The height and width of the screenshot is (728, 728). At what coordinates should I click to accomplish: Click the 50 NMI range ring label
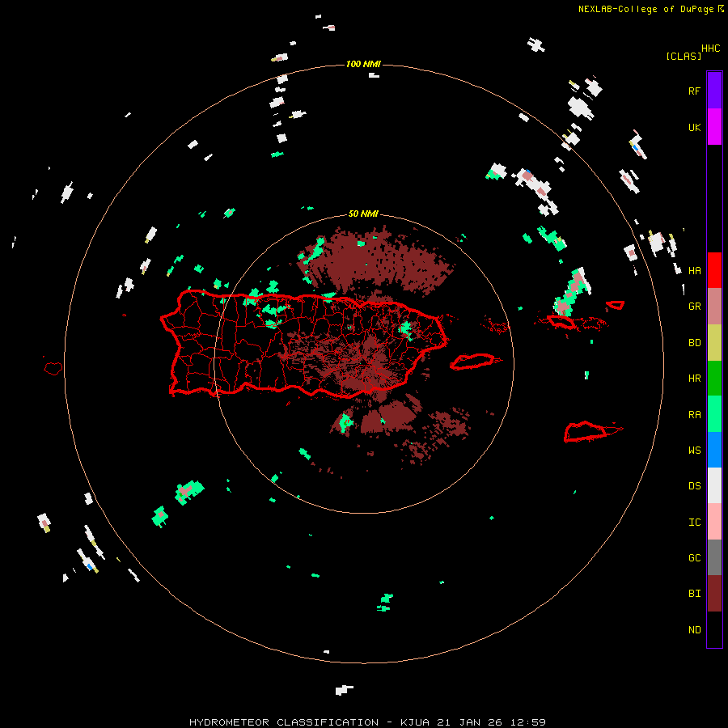coord(363,214)
